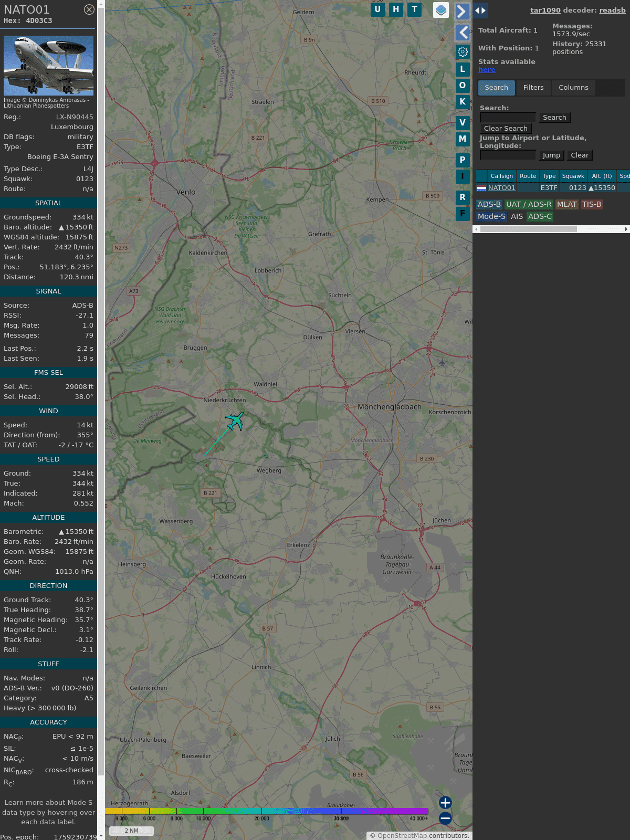
Task: Click the Clear button beside Jump
Action: coord(580,155)
